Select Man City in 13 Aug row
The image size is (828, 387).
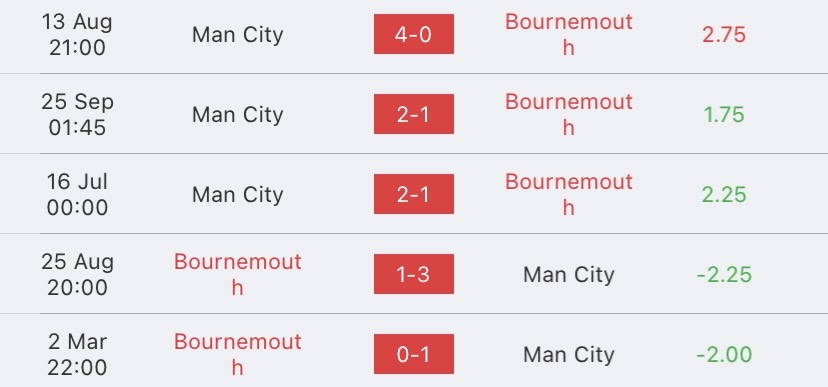(238, 35)
